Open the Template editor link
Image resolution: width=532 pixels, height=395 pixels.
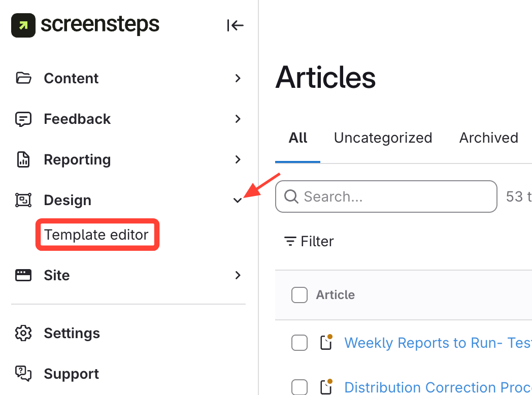(96, 235)
